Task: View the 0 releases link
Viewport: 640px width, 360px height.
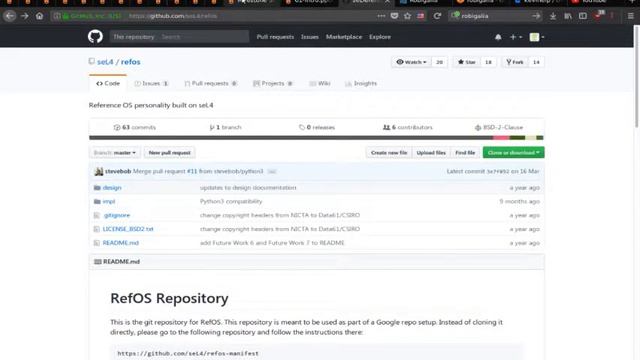Action: 317,127
